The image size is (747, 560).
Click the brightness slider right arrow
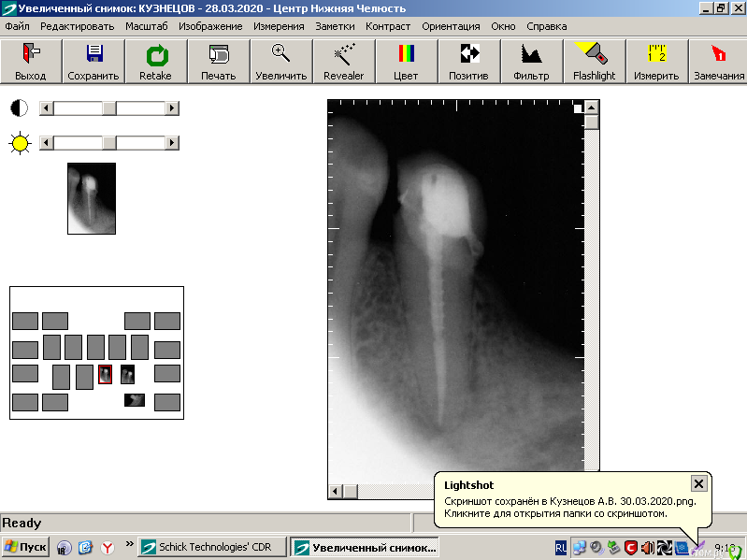[172, 143]
